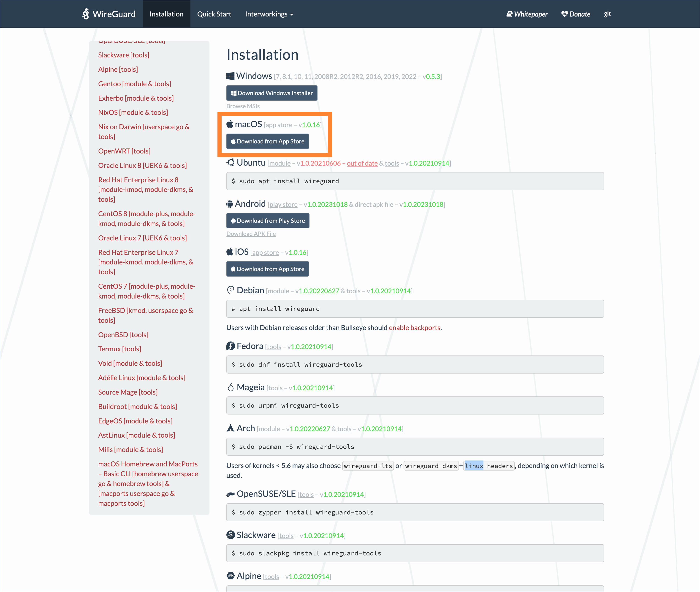Viewport: 700px width, 592px height.
Task: Click the Ubuntu logo icon
Action: [x=231, y=162]
